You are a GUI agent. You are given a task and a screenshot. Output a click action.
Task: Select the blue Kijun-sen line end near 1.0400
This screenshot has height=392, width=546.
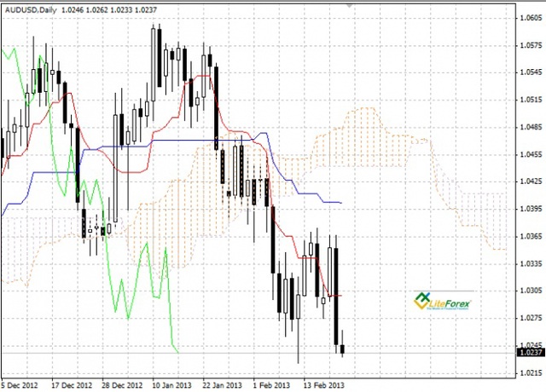340,203
